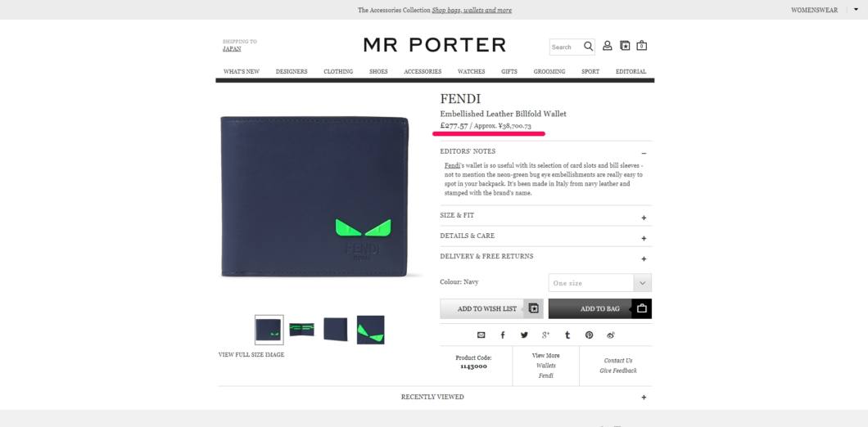The height and width of the screenshot is (427, 868).
Task: Share product on Google Plus
Action: [x=546, y=335]
